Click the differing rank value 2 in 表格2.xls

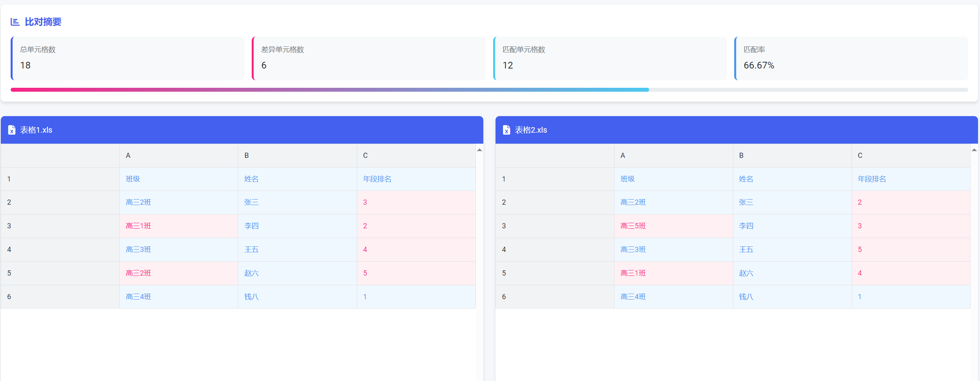pos(859,202)
